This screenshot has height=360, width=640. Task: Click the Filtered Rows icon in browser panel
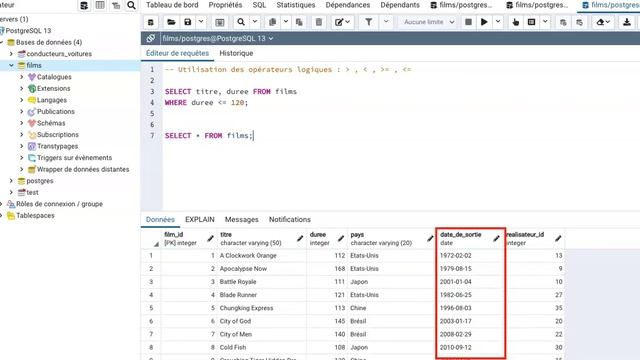116,5
